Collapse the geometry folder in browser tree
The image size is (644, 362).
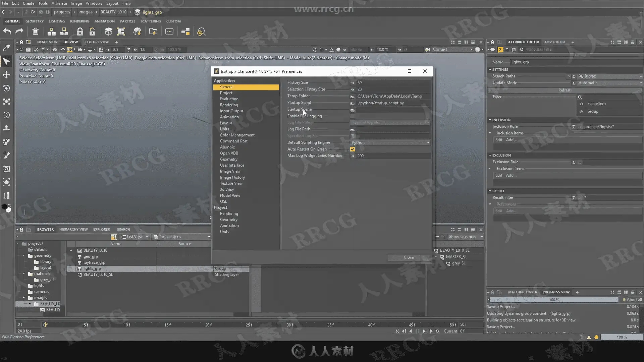coord(24,255)
